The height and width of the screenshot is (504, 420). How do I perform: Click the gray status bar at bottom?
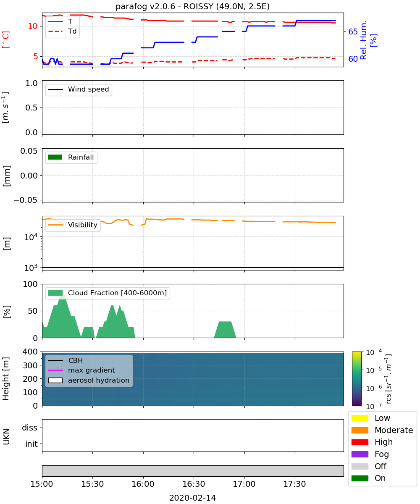(193, 471)
